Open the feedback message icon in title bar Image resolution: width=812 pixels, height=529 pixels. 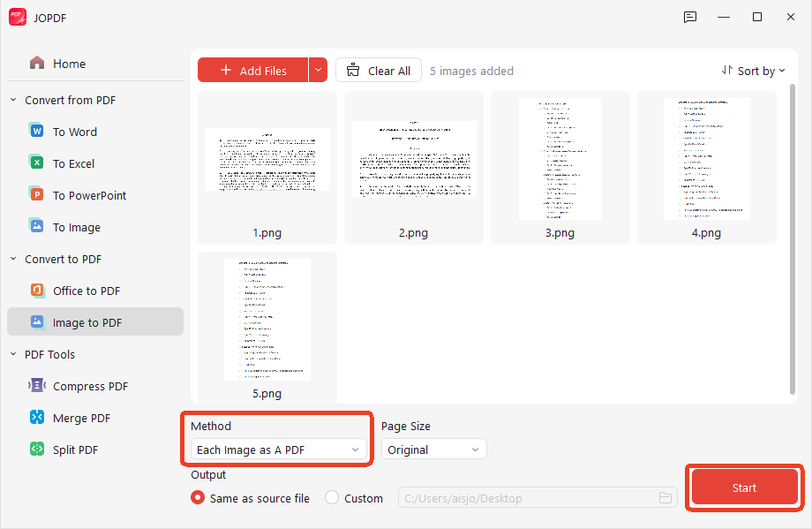[x=690, y=17]
